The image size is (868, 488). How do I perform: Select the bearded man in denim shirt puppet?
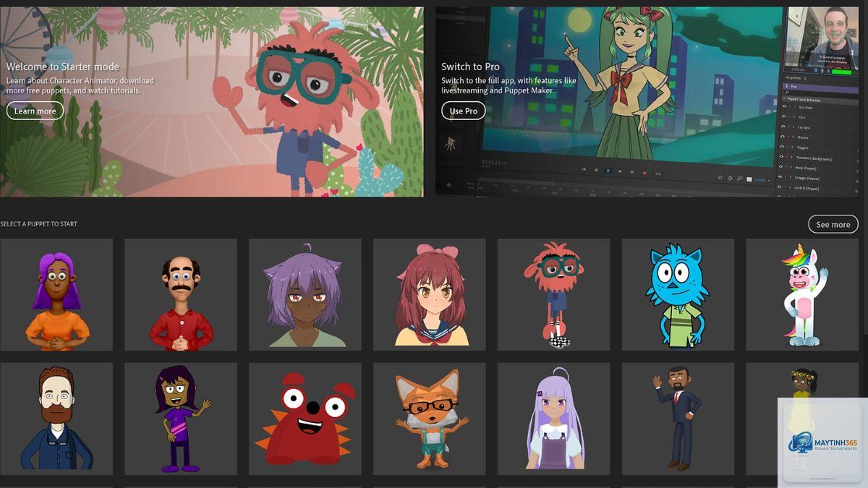[x=56, y=419]
